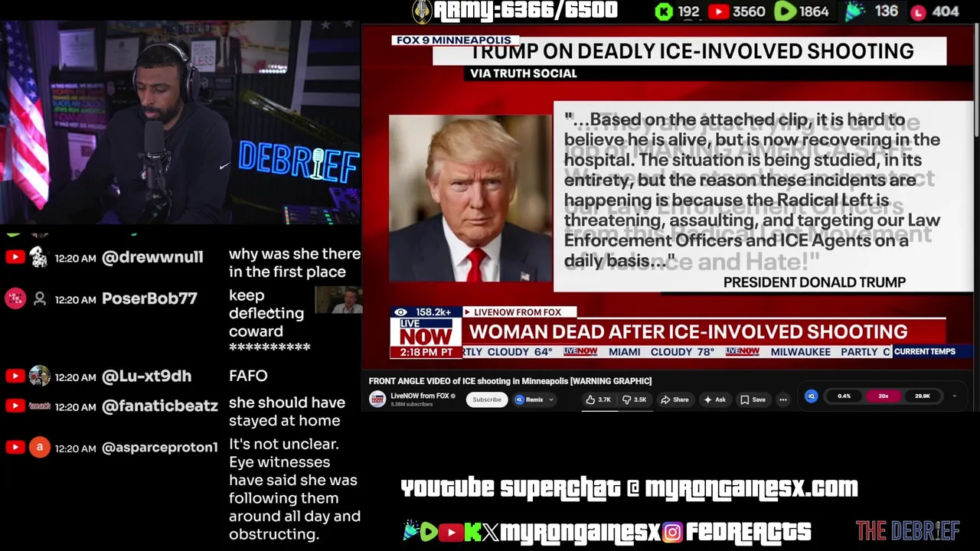This screenshot has width=980, height=551.
Task: Click the YouTube icon beside @drewwnull
Action: [15, 257]
